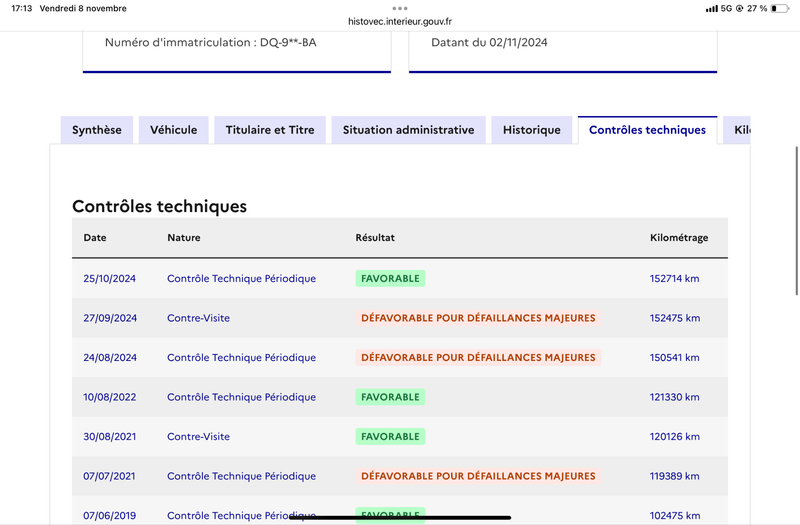This screenshot has width=800, height=525.
Task: Select date 25/10/2024
Action: (x=110, y=279)
